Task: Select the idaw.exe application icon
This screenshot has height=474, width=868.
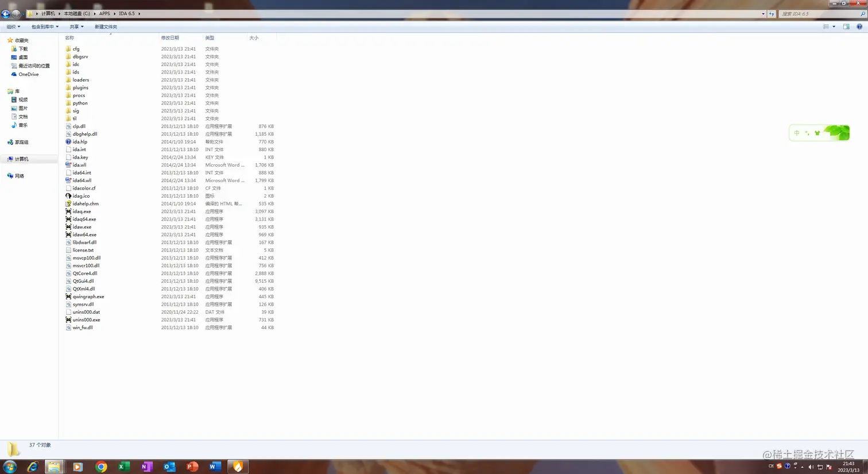Action: [x=68, y=227]
